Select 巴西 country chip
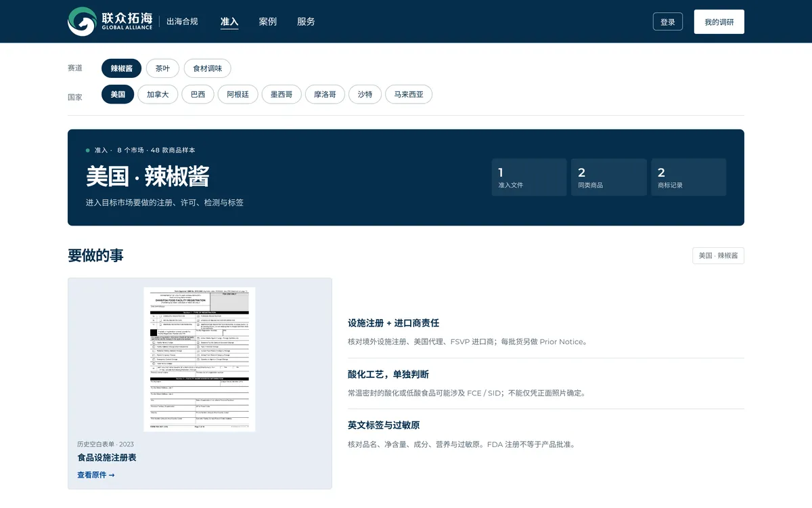The image size is (812, 508). click(x=198, y=94)
